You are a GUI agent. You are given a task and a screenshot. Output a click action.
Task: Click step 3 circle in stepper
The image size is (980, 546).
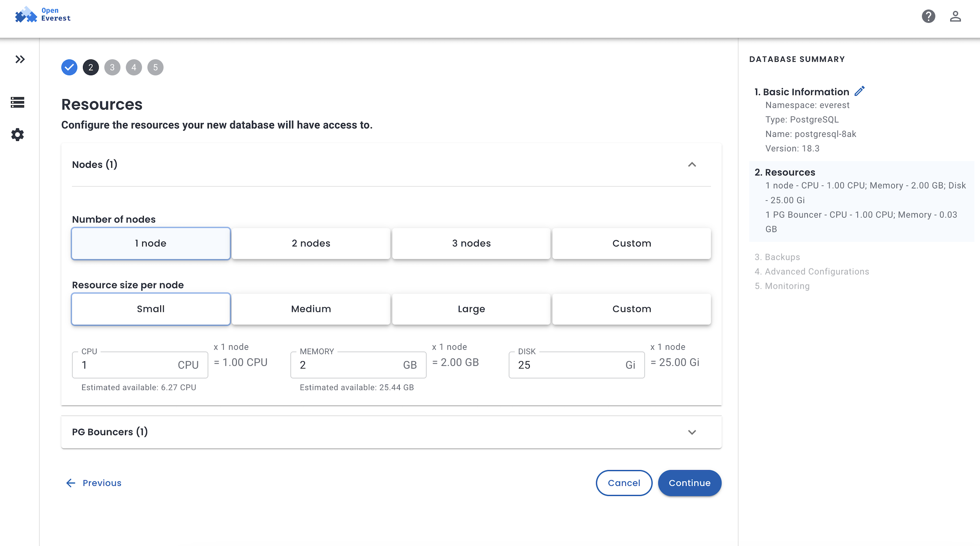pos(112,67)
